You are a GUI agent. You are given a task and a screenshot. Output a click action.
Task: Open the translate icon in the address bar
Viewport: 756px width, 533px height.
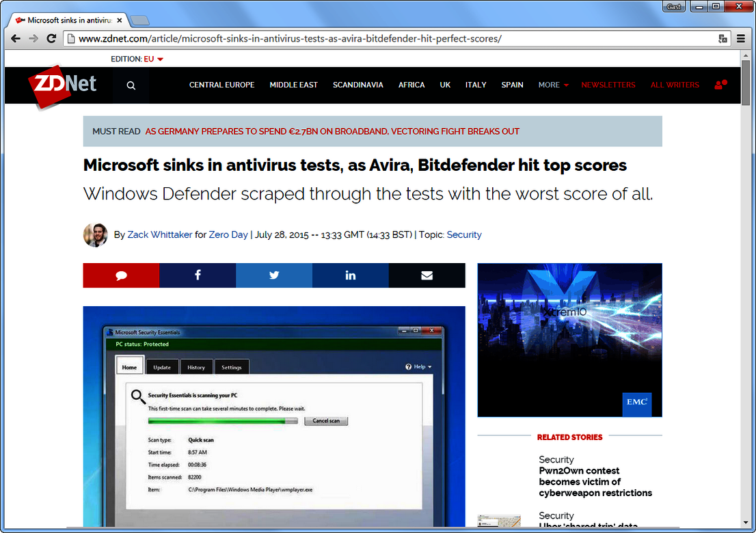tap(722, 39)
